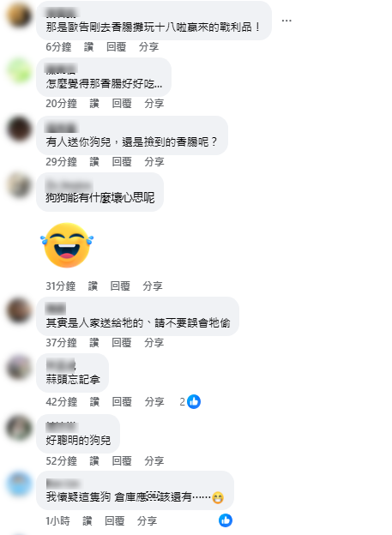The height and width of the screenshot is (535, 392).
Task: Click like reaction icon on 1-hour comment
Action: [226, 520]
